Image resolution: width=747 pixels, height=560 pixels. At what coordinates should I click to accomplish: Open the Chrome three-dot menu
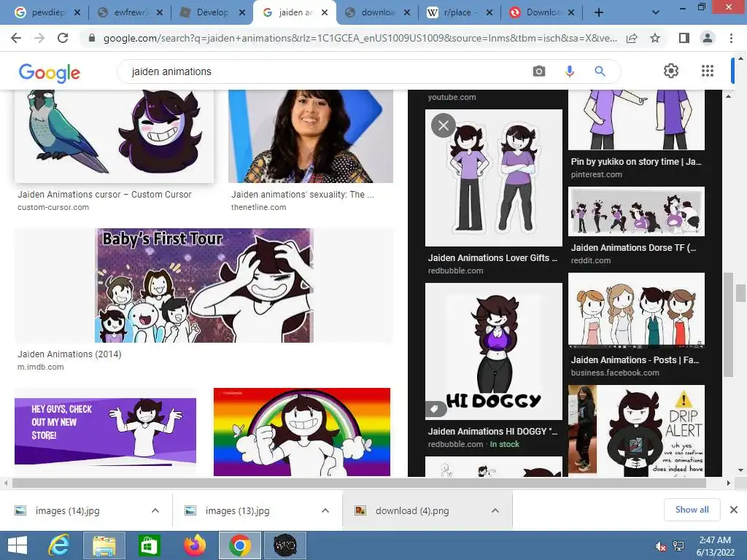click(x=731, y=38)
